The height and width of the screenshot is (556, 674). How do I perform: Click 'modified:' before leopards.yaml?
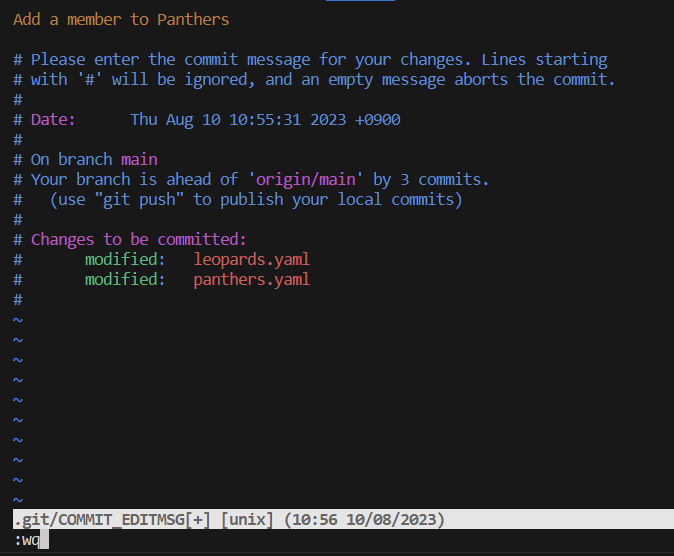125,259
